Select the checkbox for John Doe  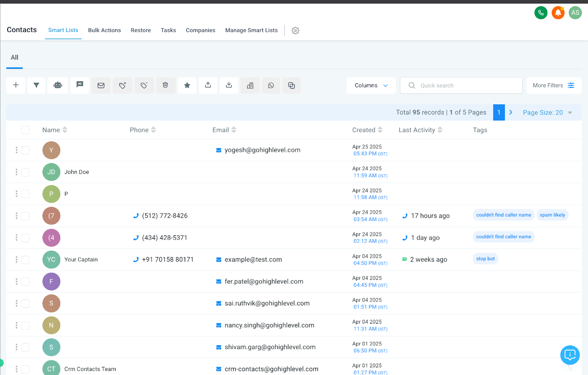tap(25, 172)
